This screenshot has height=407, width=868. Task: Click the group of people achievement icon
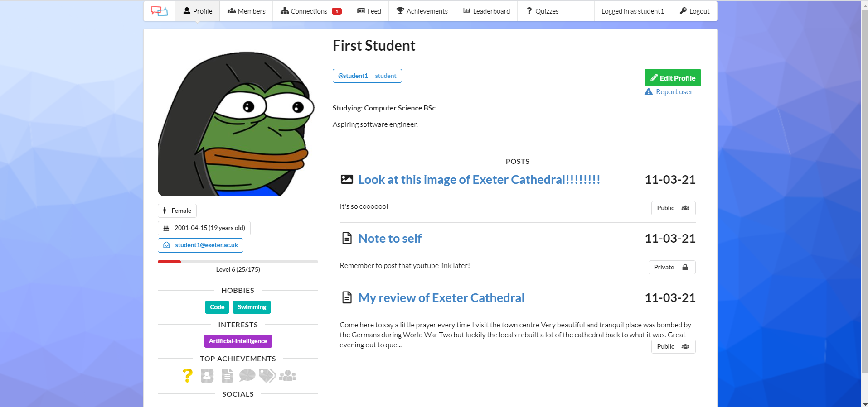287,375
